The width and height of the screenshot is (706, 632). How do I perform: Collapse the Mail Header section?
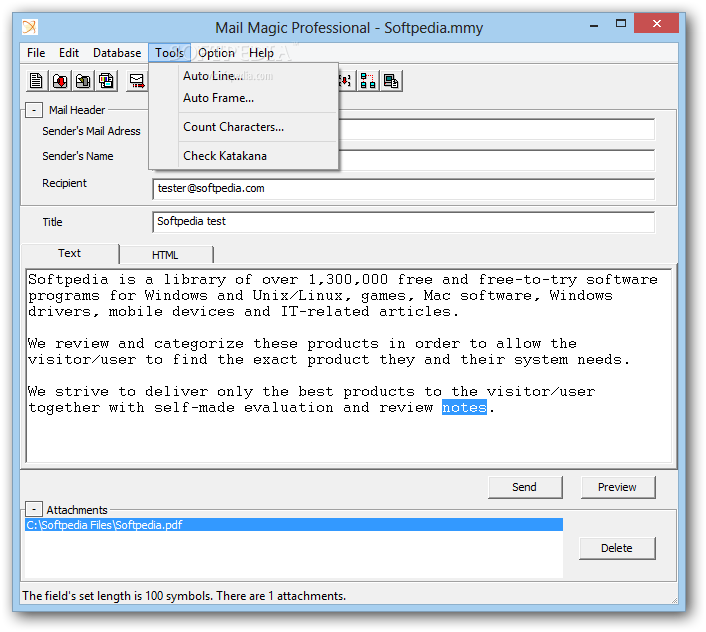[x=34, y=110]
